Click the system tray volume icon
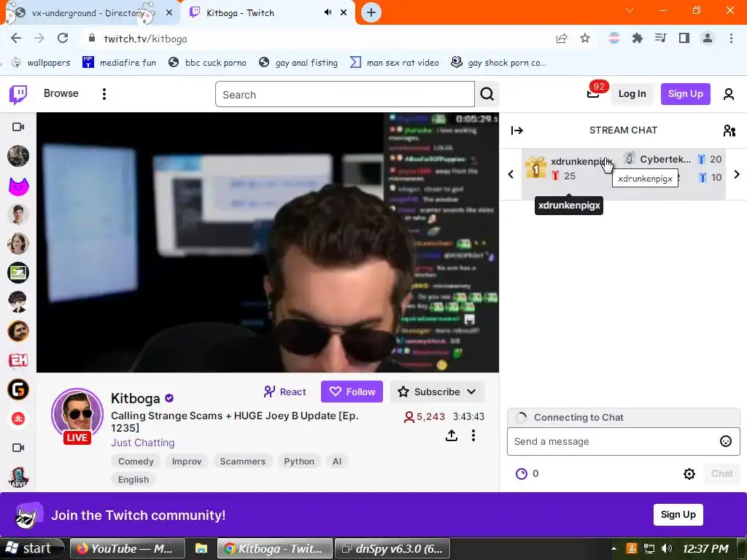 (x=667, y=548)
